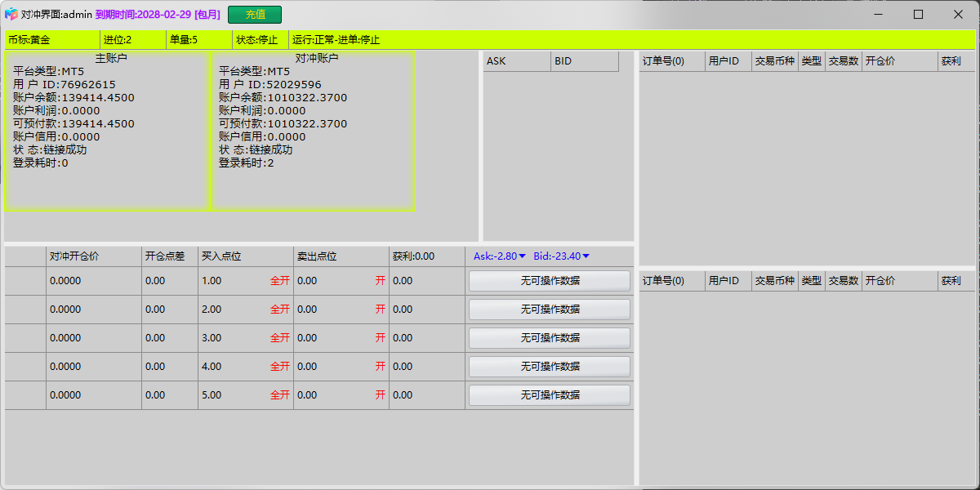Click the app logo icon in title bar

11,15
